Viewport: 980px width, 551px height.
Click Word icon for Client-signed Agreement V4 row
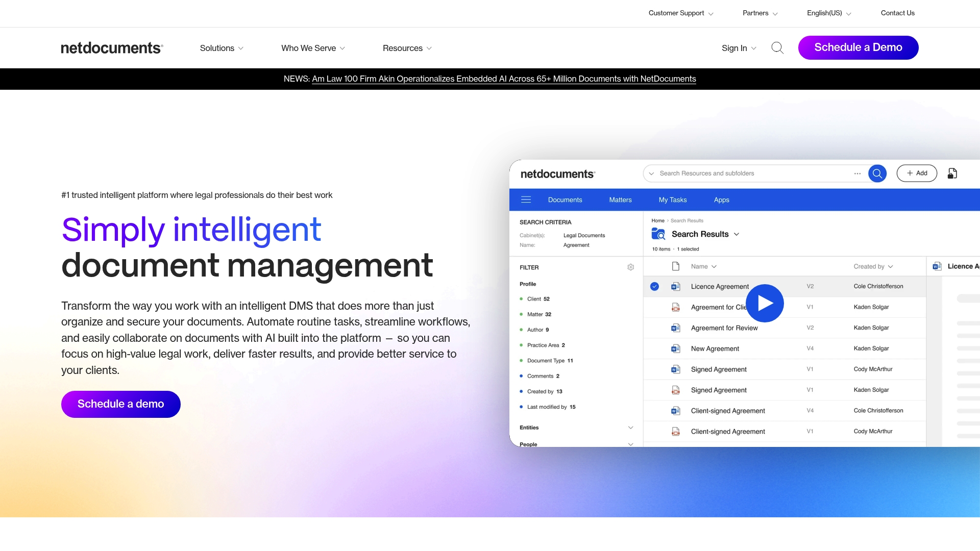click(675, 411)
